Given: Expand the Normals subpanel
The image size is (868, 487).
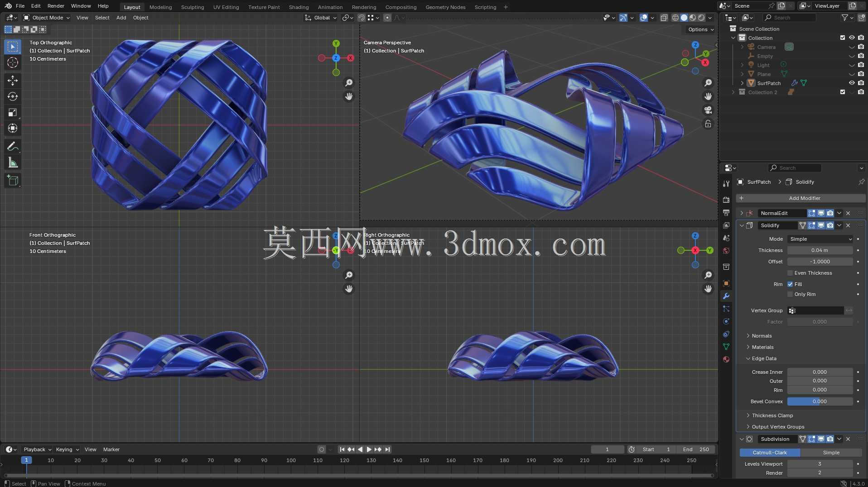Looking at the screenshot, I should pos(748,336).
